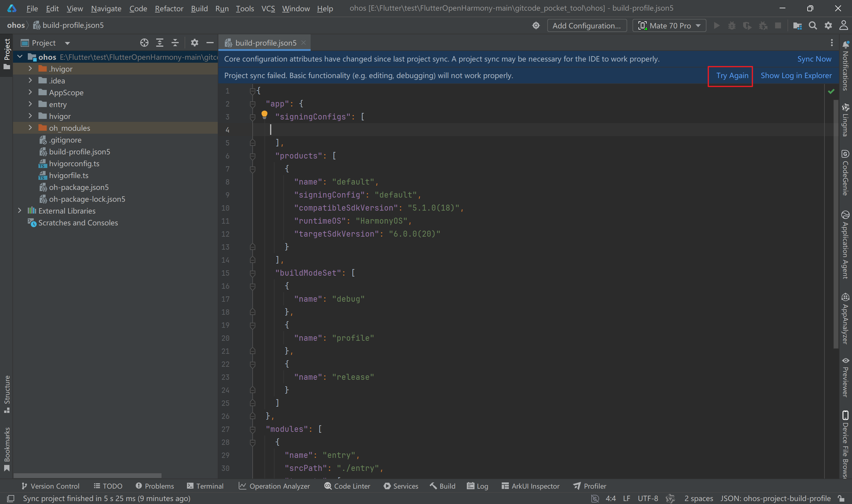Image resolution: width=852 pixels, height=504 pixels.
Task: Open the Terminal tool window tab
Action: (205, 486)
